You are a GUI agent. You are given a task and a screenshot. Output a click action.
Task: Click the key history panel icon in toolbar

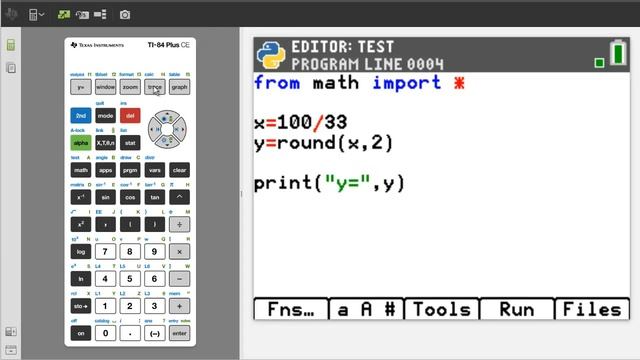click(x=100, y=15)
